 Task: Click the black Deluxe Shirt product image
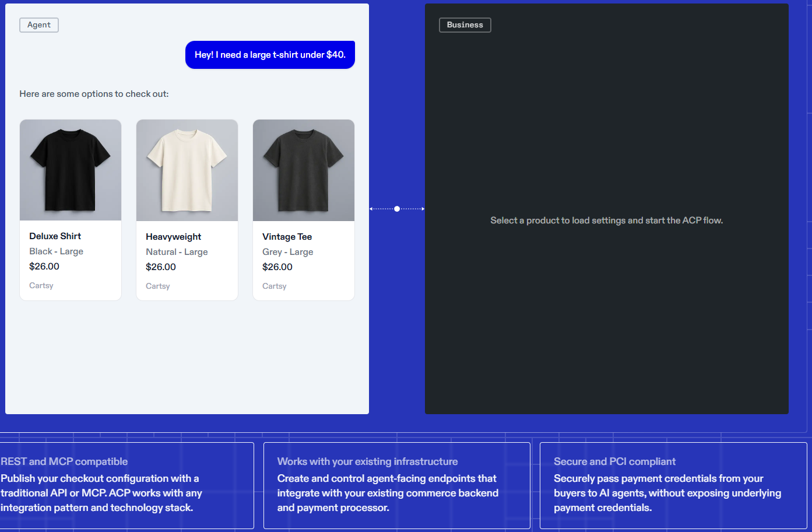coord(71,170)
